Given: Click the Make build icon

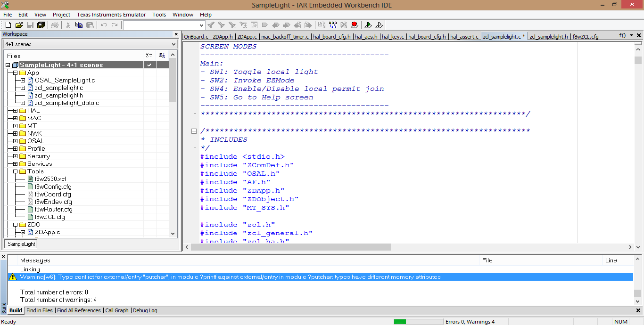Looking at the screenshot, I should (333, 25).
